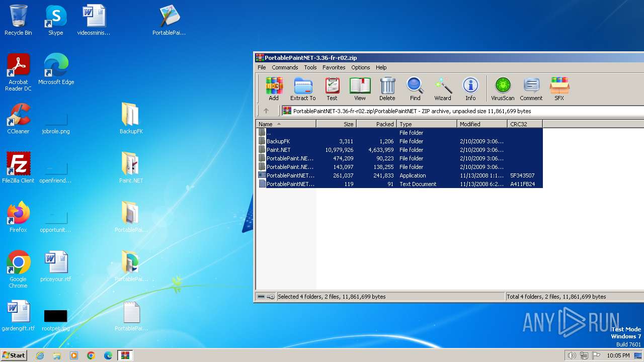Select the BackupFK desktop folder
Viewport: 644px width, 362px height.
pyautogui.click(x=131, y=119)
